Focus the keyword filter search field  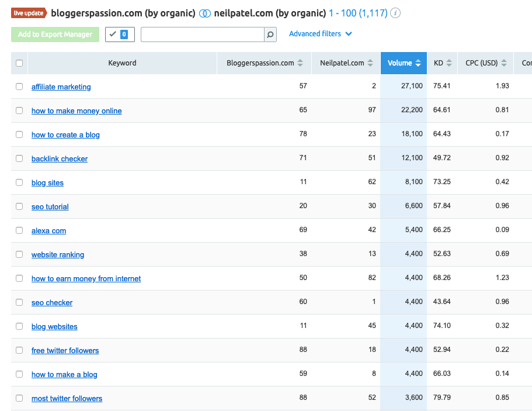[203, 34]
